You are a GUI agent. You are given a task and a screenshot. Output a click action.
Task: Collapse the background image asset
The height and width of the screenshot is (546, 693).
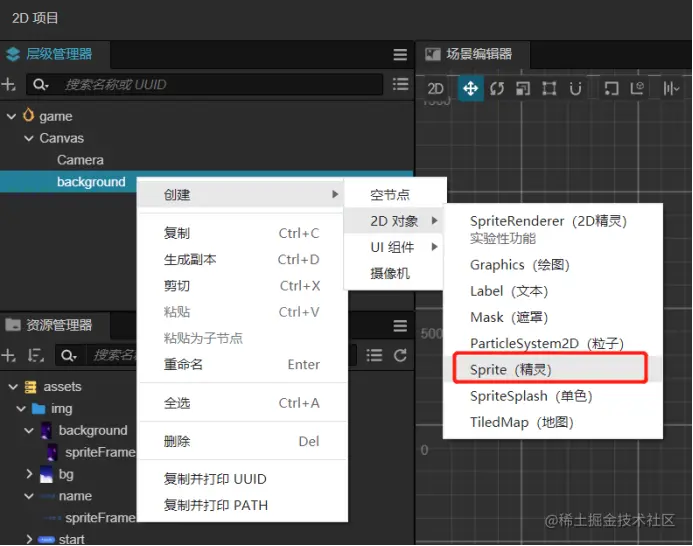tap(29, 431)
